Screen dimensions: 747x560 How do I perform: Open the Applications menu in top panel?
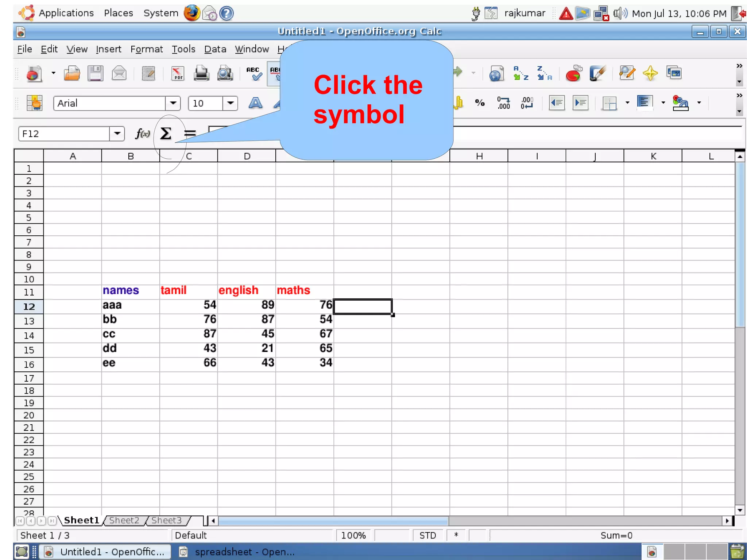(x=66, y=13)
